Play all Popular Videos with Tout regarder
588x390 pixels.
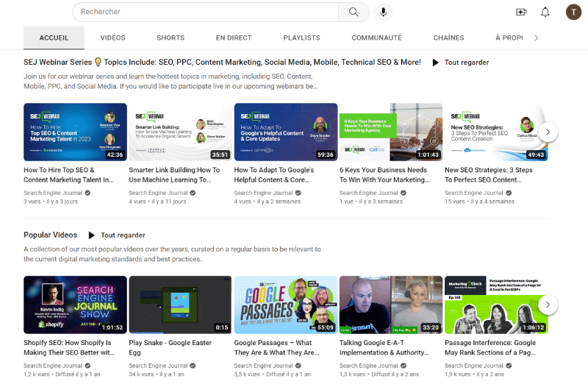pos(117,235)
